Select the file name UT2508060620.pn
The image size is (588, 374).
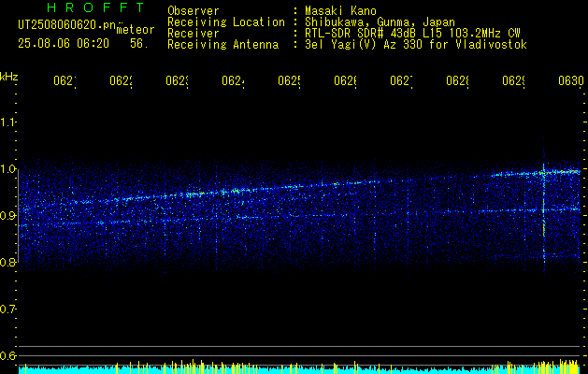coord(66,24)
